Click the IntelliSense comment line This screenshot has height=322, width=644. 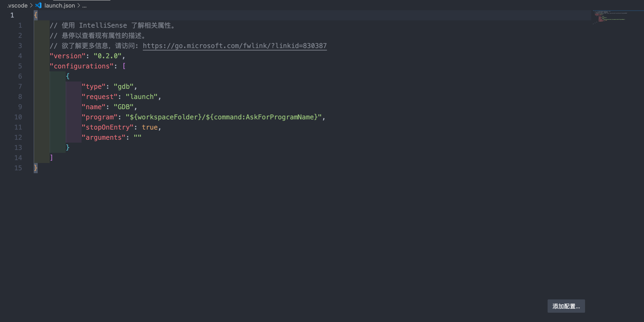click(113, 25)
